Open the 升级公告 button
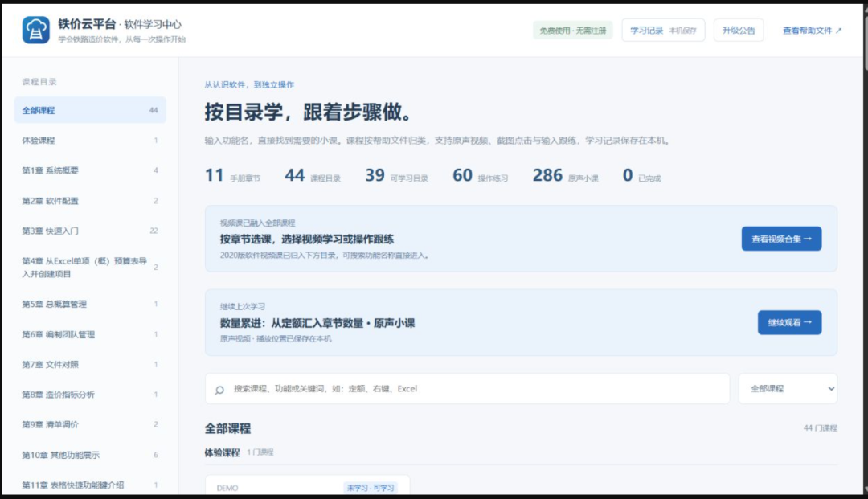868x499 pixels. coord(739,30)
